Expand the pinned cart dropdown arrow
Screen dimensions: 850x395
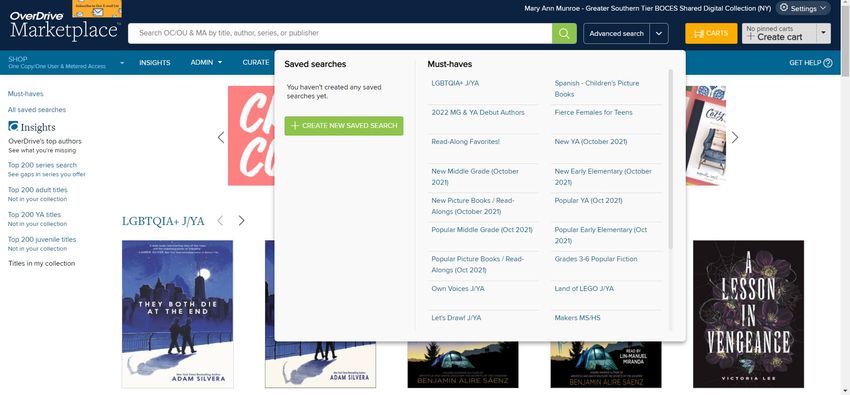click(x=823, y=33)
